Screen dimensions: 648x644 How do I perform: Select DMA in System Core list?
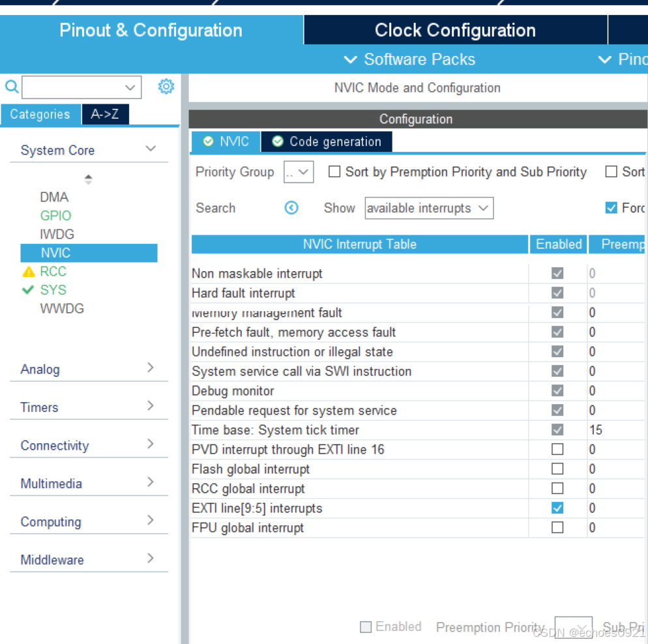(54, 197)
